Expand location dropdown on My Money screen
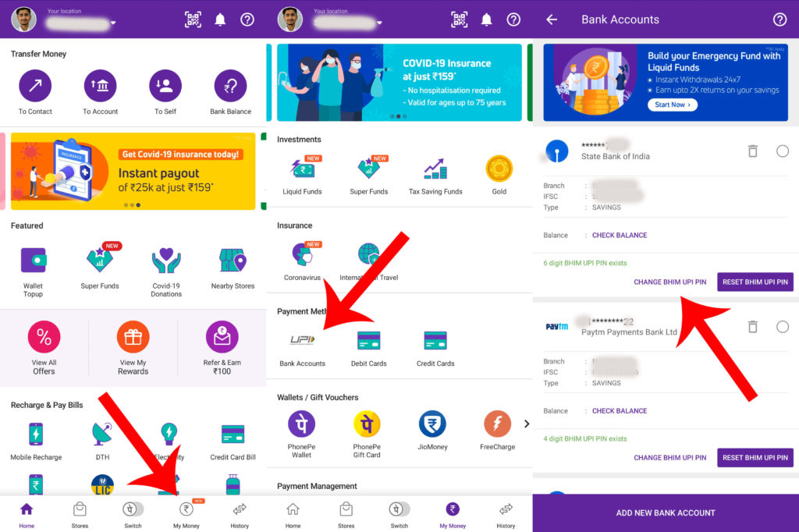The image size is (799, 532). 379,23
